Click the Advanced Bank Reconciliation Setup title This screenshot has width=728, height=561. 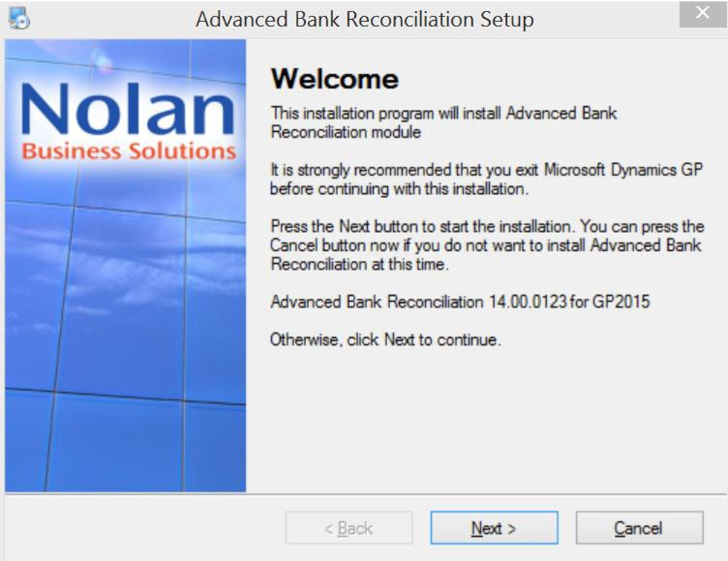[364, 19]
